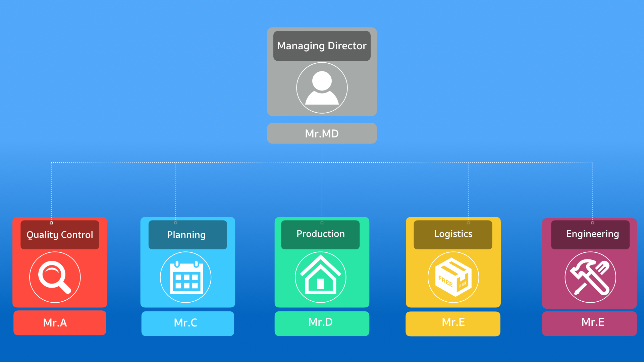Viewport: 644px width, 362px height.
Task: Click the Quality Control header label
Action: (60, 235)
